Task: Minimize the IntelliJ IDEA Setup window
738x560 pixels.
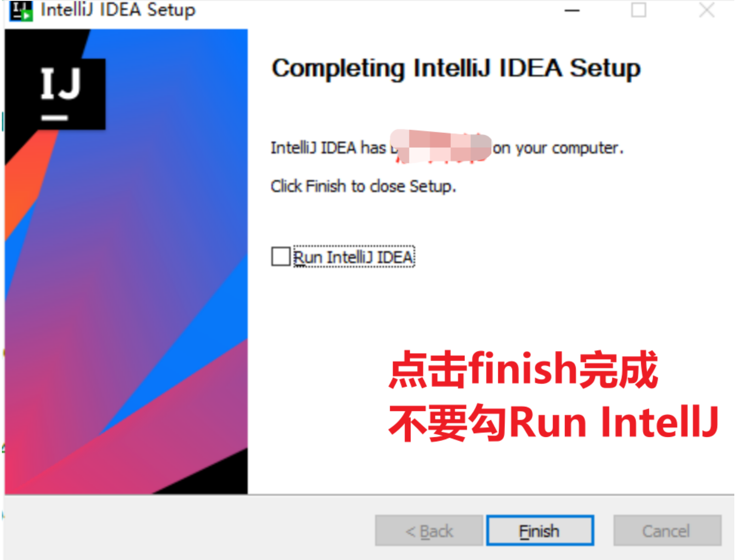Action: tap(572, 10)
